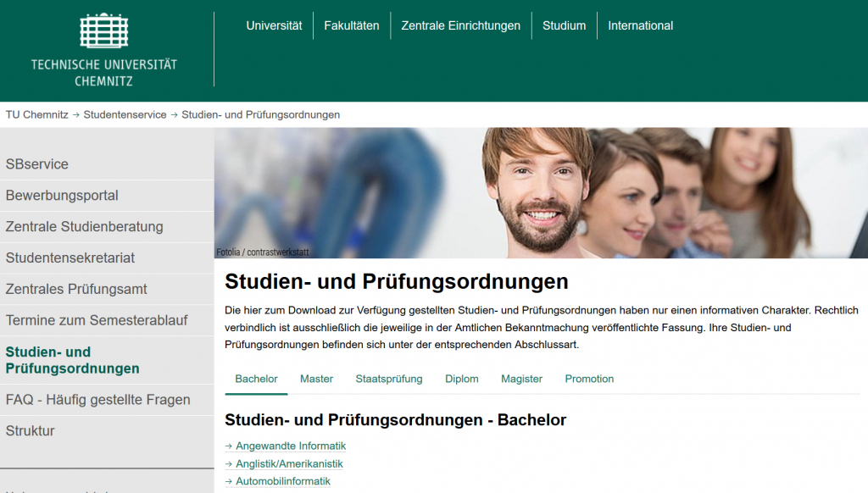This screenshot has height=493, width=868.
Task: Open the International menu
Action: (641, 25)
